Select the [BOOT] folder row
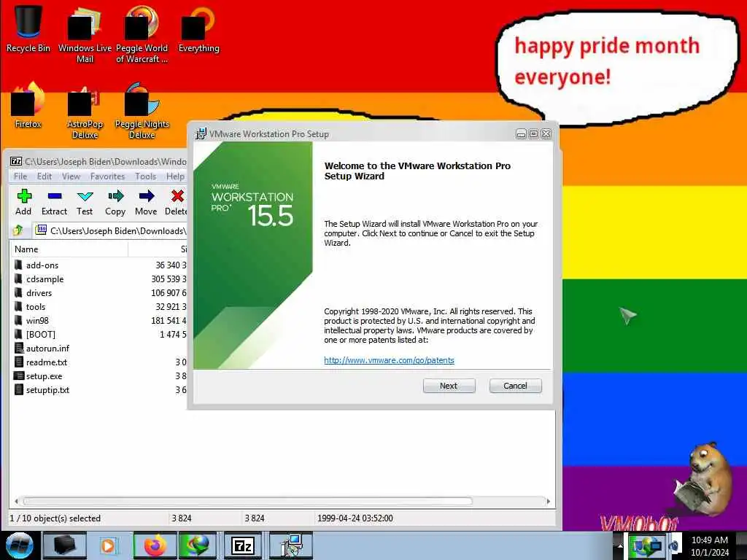The height and width of the screenshot is (560, 747). [98, 334]
